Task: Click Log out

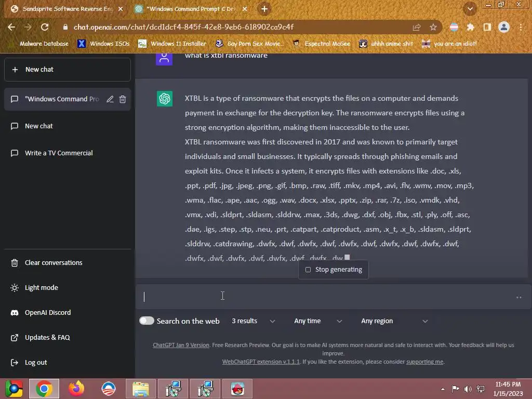Action: click(68, 362)
